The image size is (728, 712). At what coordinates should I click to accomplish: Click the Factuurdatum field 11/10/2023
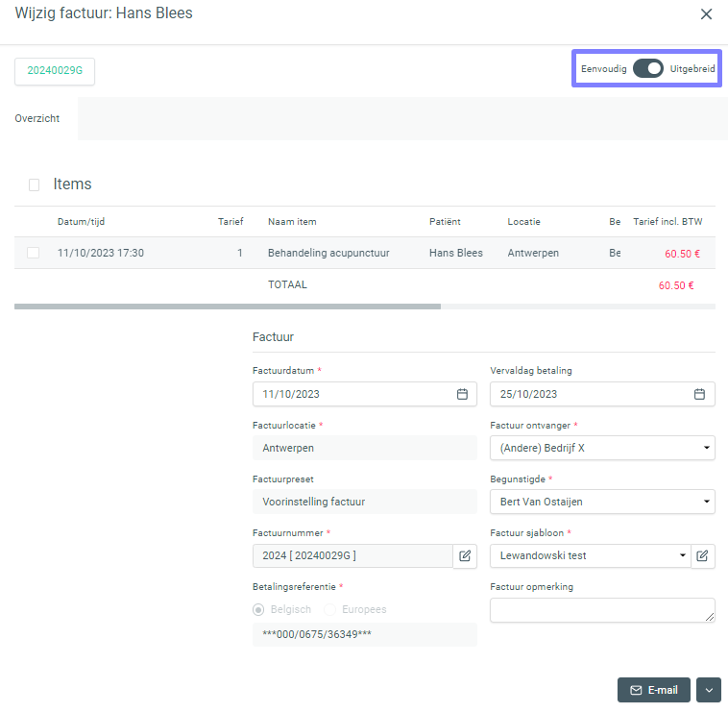[x=364, y=394]
